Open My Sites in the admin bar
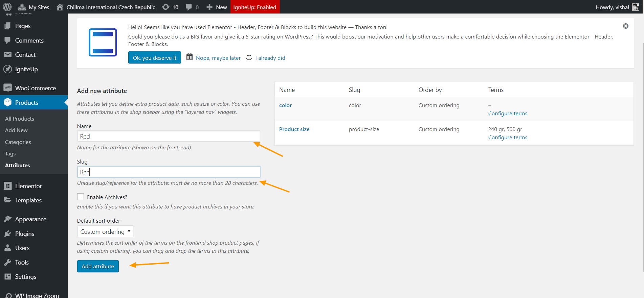 tap(34, 7)
